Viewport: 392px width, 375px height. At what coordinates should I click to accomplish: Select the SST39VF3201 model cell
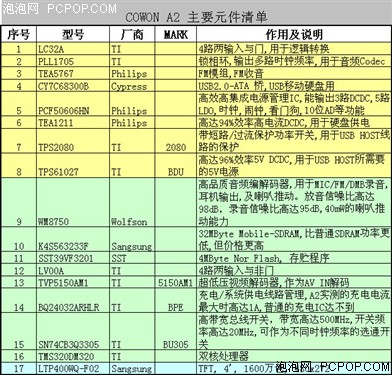point(73,258)
